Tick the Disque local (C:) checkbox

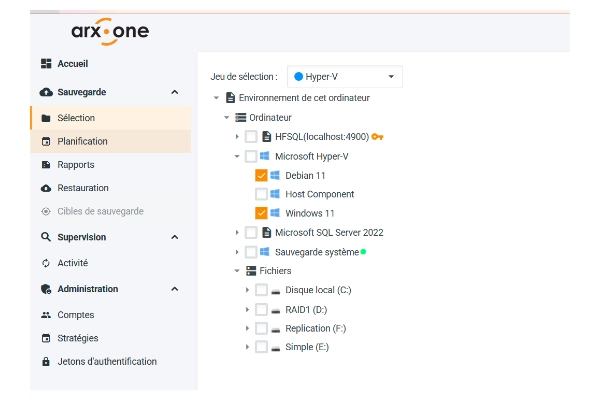pos(261,290)
